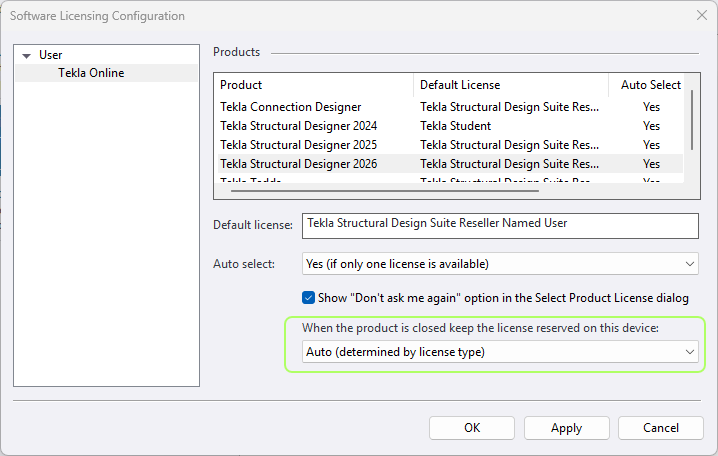This screenshot has height=456, width=718.
Task: Close the Software Licensing Configuration dialog
Action: pos(702,15)
